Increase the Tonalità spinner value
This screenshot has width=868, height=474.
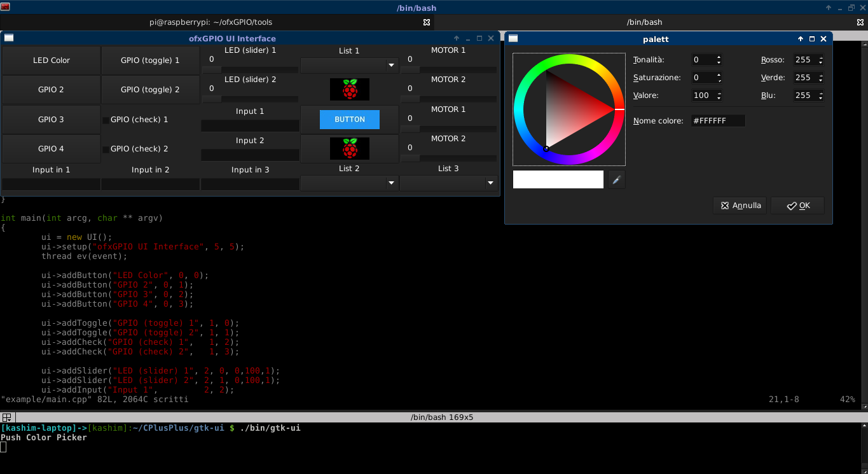tap(719, 57)
